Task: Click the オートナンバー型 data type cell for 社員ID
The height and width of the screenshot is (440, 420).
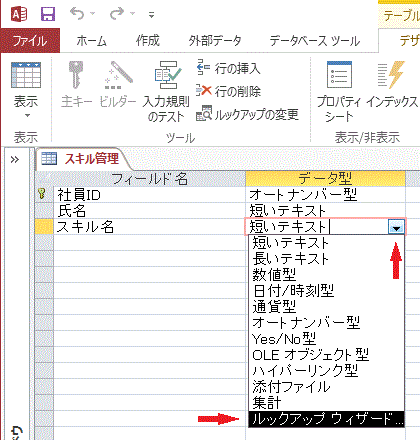Action: [x=325, y=195]
